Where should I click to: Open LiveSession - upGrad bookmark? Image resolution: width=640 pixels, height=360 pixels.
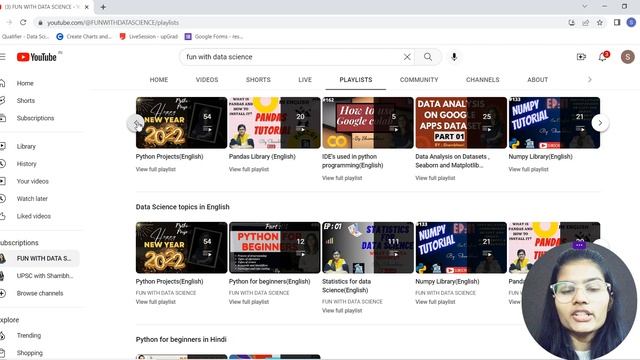[x=149, y=37]
